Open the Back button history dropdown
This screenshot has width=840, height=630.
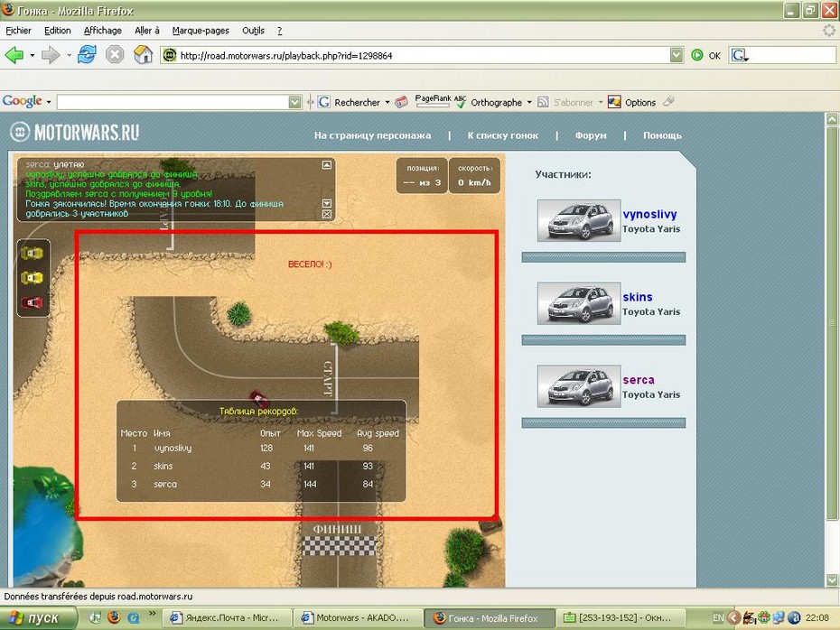33,55
